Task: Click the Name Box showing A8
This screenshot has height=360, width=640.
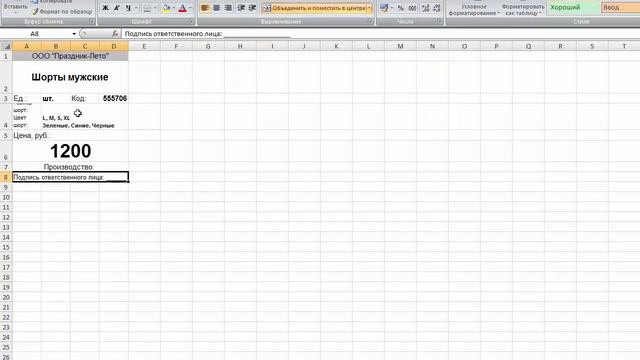Action: point(36,34)
